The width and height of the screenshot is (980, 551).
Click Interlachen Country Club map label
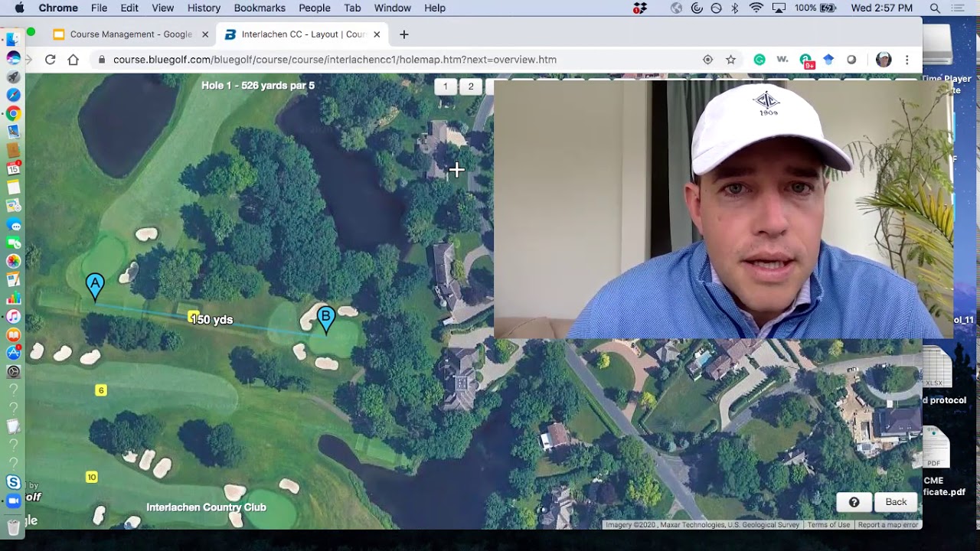[x=206, y=507]
